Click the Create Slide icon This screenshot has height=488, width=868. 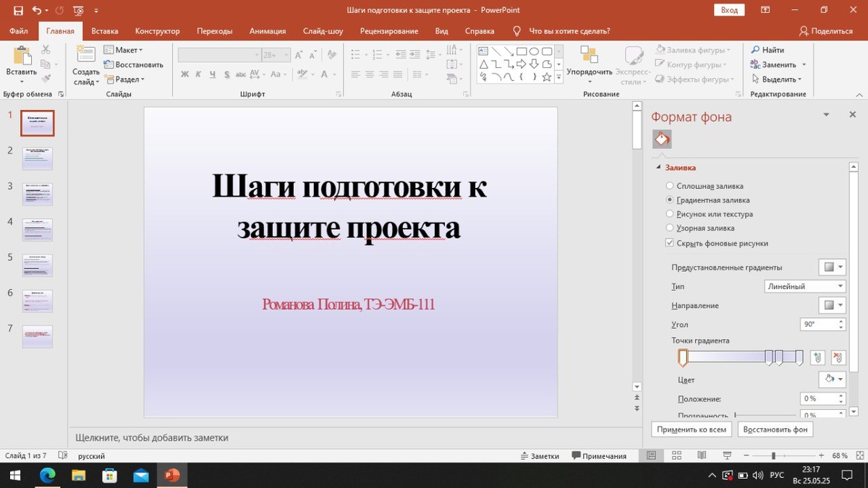tap(85, 56)
